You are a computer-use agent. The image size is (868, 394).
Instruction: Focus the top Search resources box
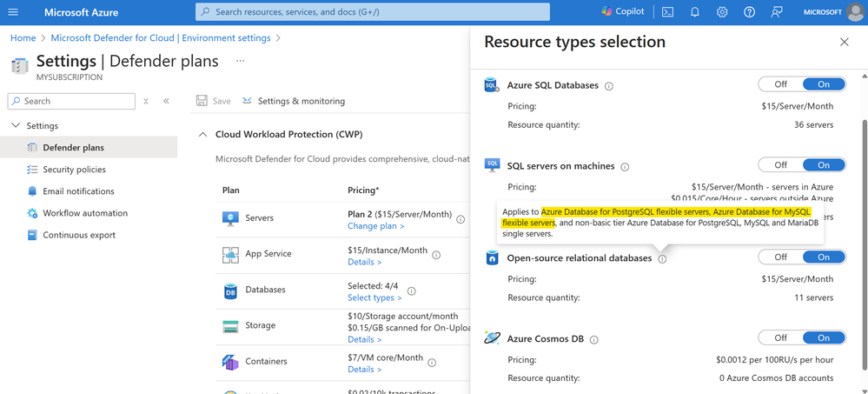click(x=373, y=11)
